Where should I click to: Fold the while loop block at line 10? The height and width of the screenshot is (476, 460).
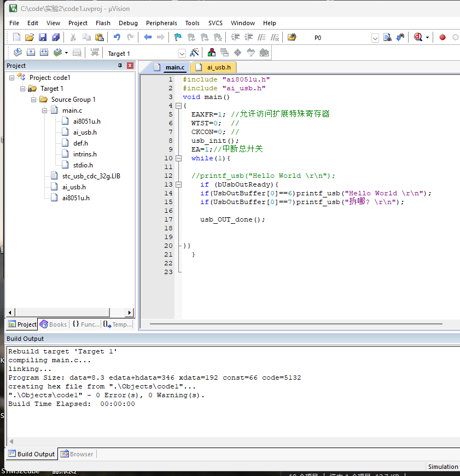179,158
